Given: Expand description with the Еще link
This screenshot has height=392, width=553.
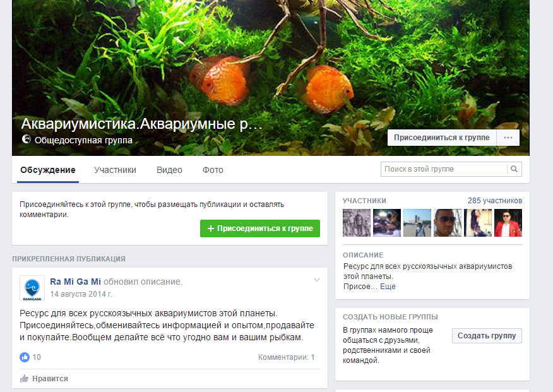Looking at the screenshot, I should tap(388, 287).
